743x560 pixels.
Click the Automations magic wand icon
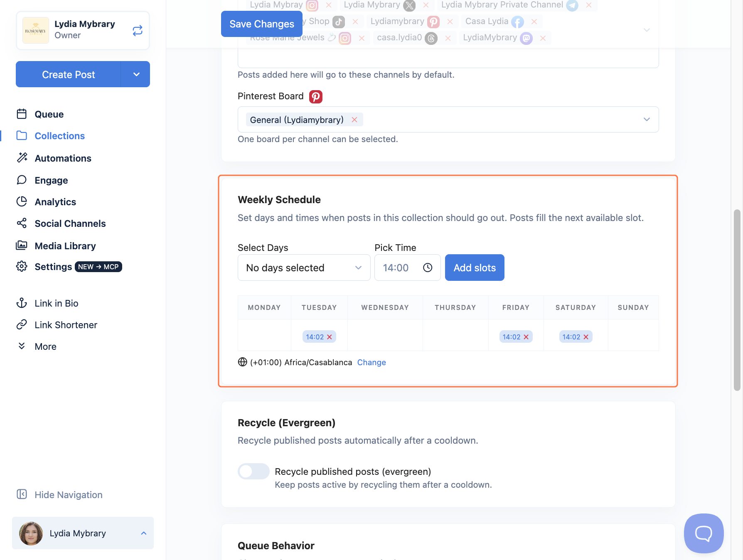tap(22, 157)
